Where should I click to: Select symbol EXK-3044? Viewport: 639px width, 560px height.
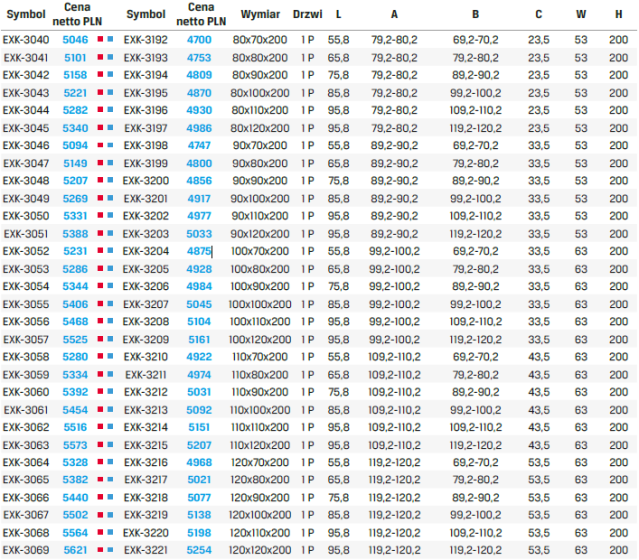point(26,110)
